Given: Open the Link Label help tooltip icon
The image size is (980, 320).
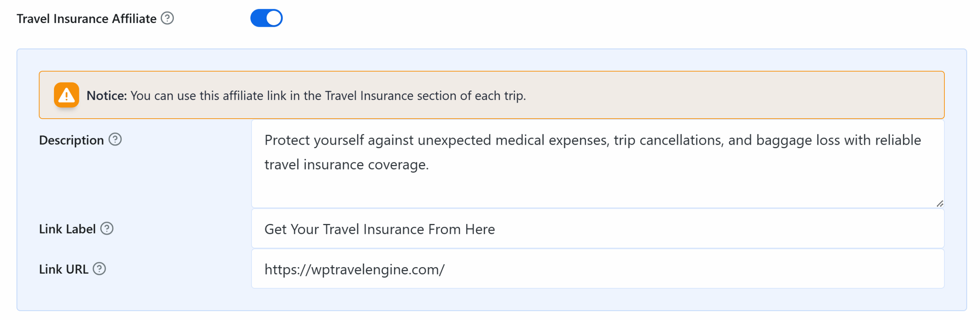Looking at the screenshot, I should (107, 229).
